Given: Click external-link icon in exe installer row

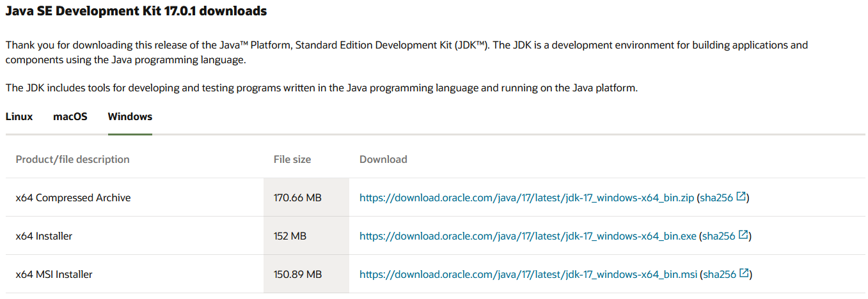Looking at the screenshot, I should 743,235.
